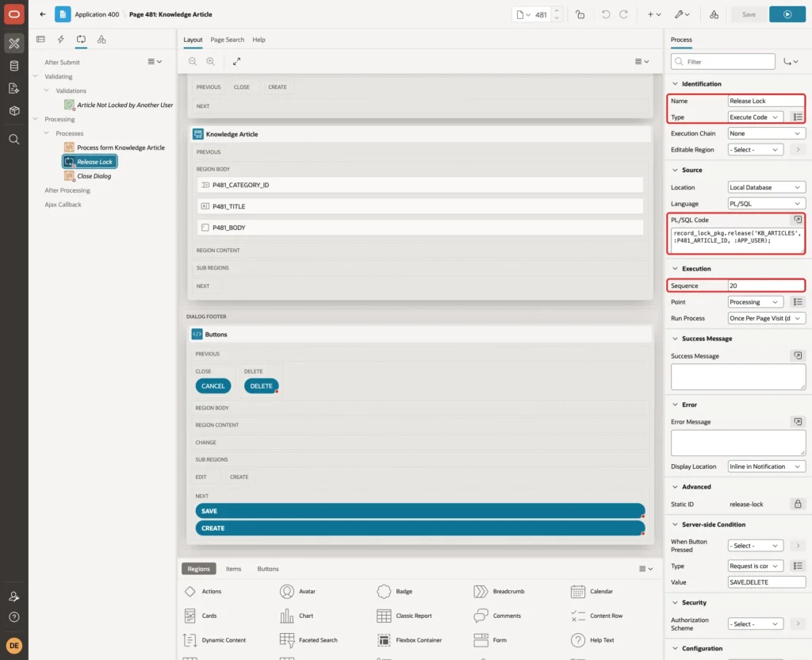Screen dimensions: 812x660
Task: Open the Language dropdown showing PL/SQL
Action: coord(766,204)
